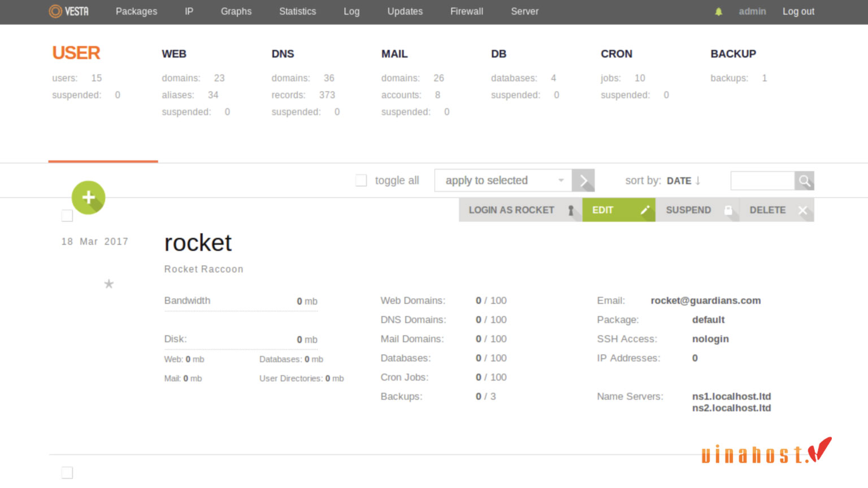
Task: Click Log out in the top bar
Action: click(798, 11)
